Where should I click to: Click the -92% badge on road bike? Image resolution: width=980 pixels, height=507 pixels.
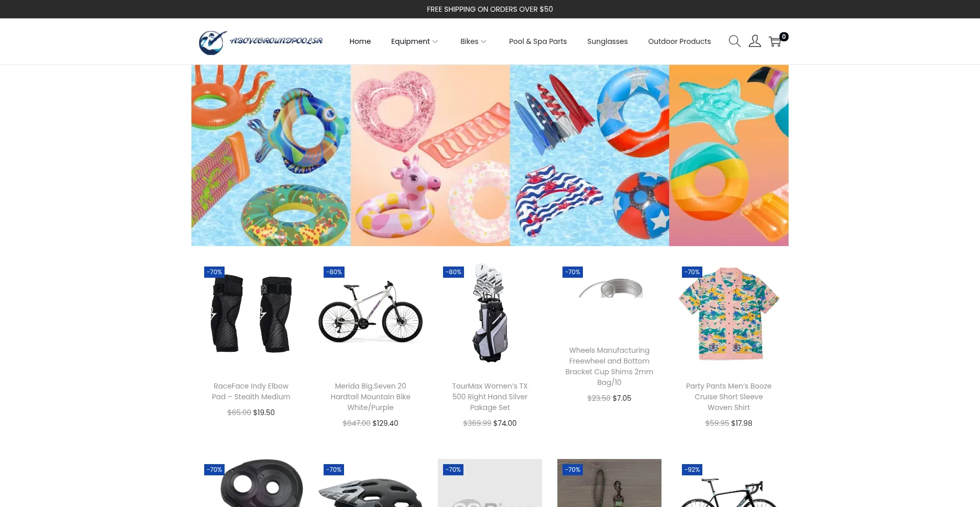(x=692, y=470)
